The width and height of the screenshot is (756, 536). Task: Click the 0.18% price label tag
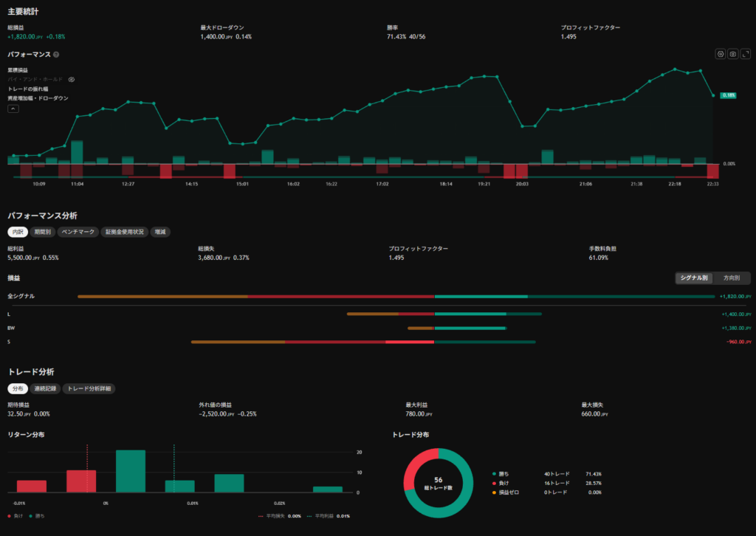[728, 95]
